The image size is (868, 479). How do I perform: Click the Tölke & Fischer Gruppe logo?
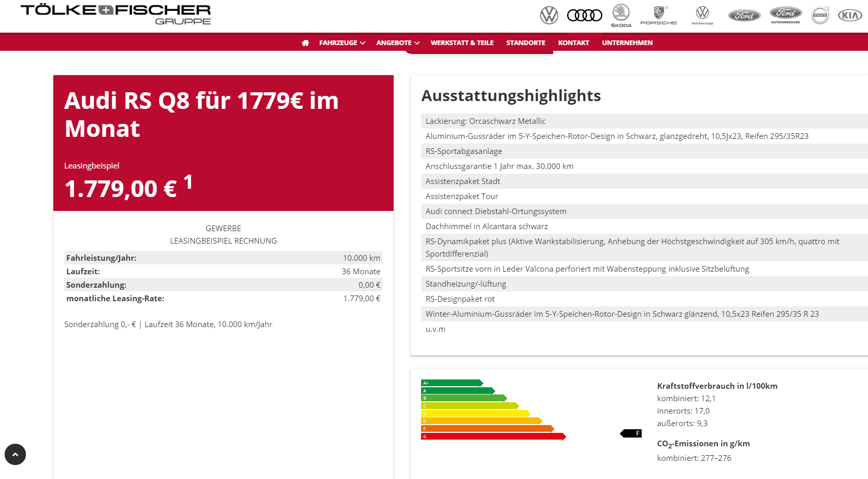tap(115, 15)
